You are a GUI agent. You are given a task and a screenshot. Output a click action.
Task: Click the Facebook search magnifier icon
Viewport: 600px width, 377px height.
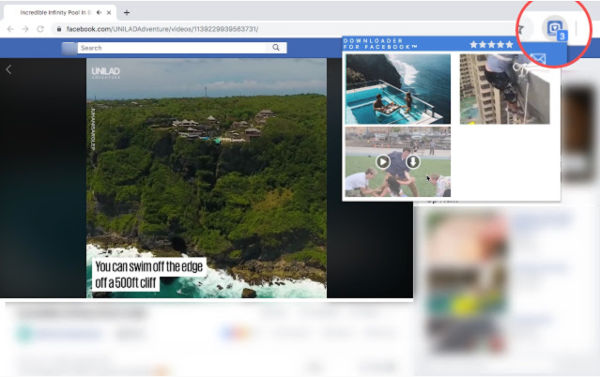276,47
